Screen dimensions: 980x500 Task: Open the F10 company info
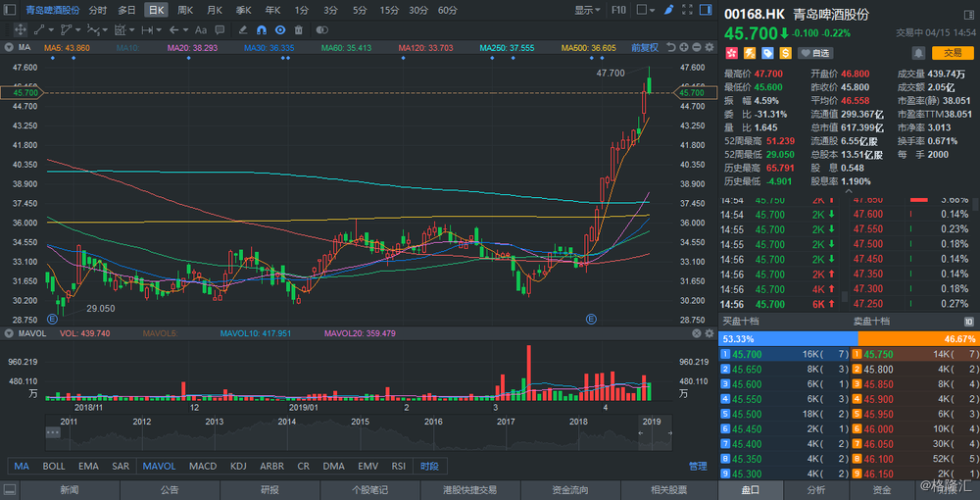coord(618,10)
